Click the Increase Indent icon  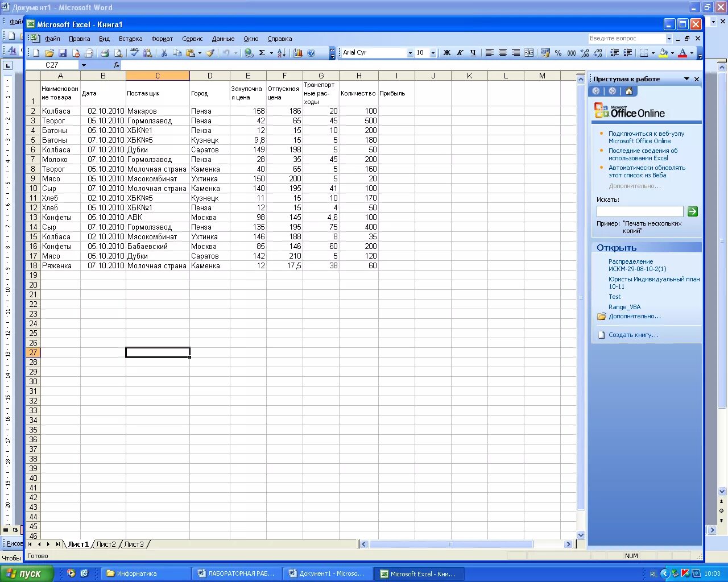tap(627, 53)
